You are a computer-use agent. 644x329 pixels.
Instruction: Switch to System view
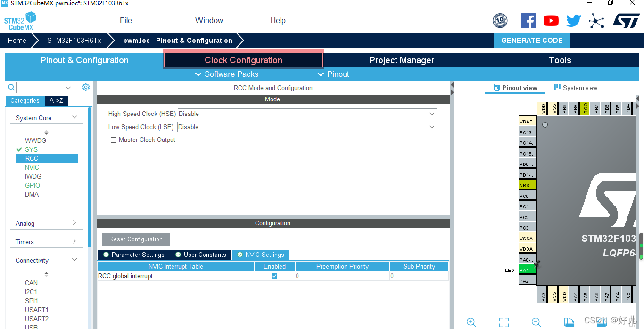576,88
